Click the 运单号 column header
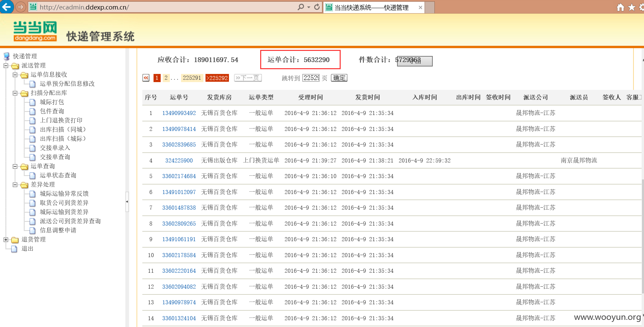Screen dimensions: 644x327 click(x=179, y=97)
